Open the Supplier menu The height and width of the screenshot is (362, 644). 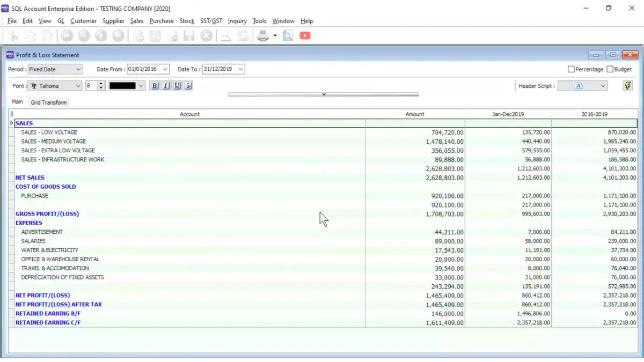(113, 21)
